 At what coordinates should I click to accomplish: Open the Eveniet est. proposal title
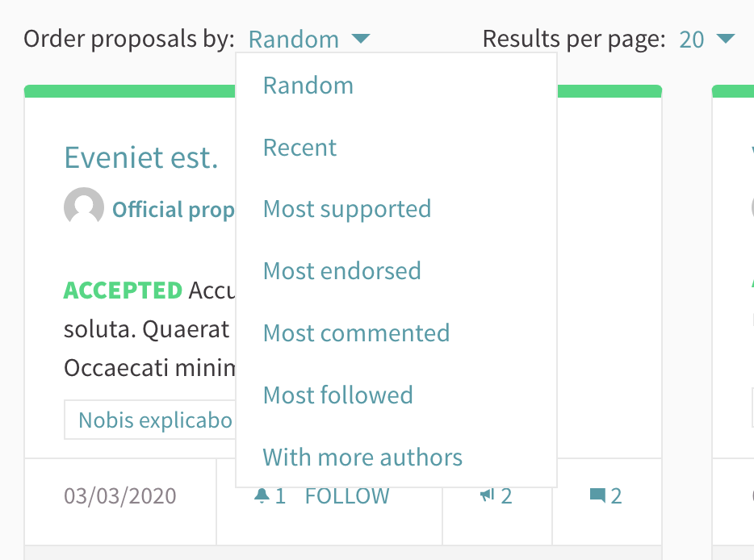click(141, 157)
